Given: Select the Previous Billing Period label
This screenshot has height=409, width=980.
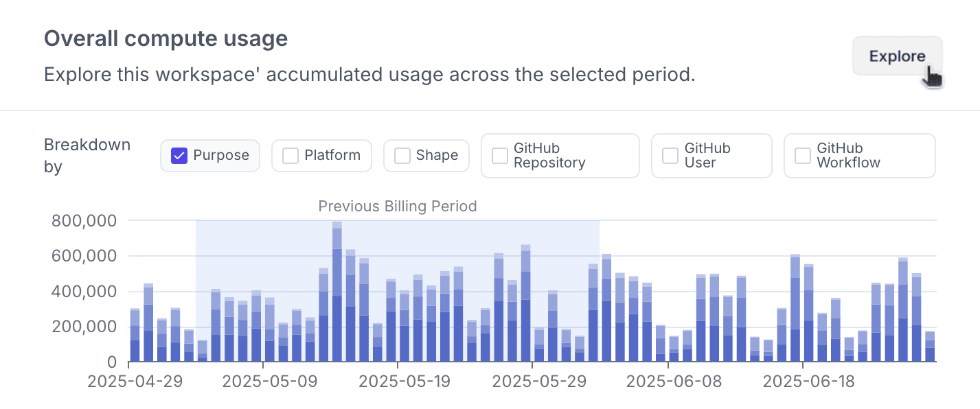Looking at the screenshot, I should [x=397, y=206].
